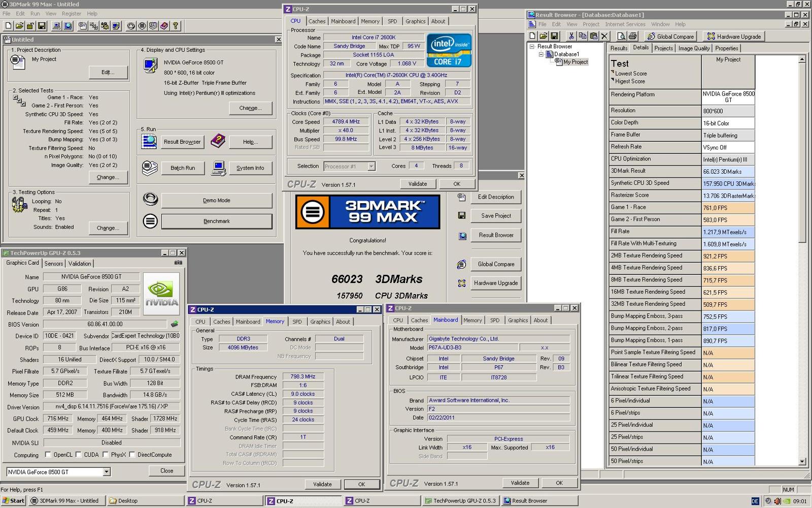Click the Desktop taskbar button
The height and width of the screenshot is (508, 812).
coord(146,500)
